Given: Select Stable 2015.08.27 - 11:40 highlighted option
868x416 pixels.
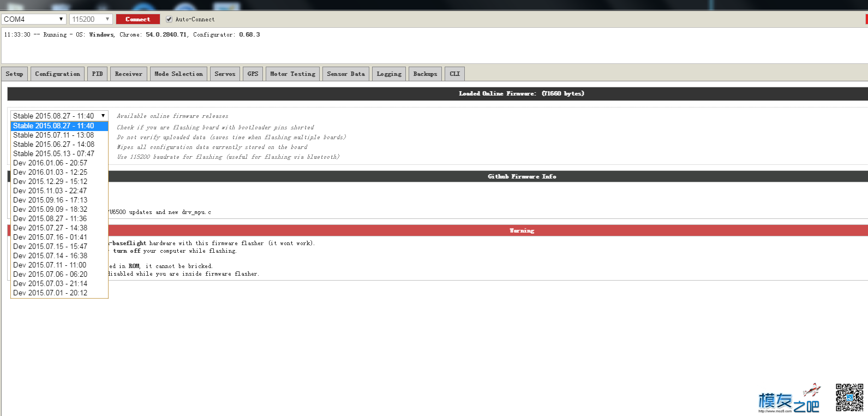Looking at the screenshot, I should (59, 126).
